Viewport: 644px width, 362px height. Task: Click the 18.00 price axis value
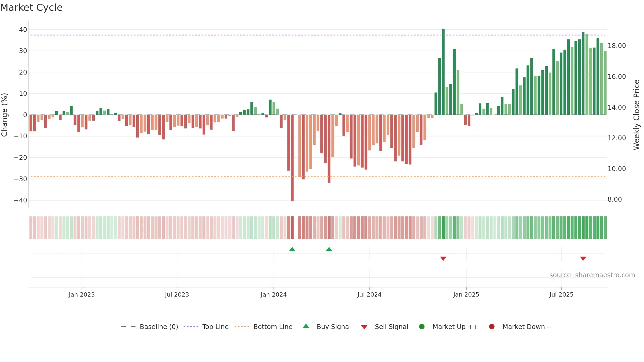[617, 46]
